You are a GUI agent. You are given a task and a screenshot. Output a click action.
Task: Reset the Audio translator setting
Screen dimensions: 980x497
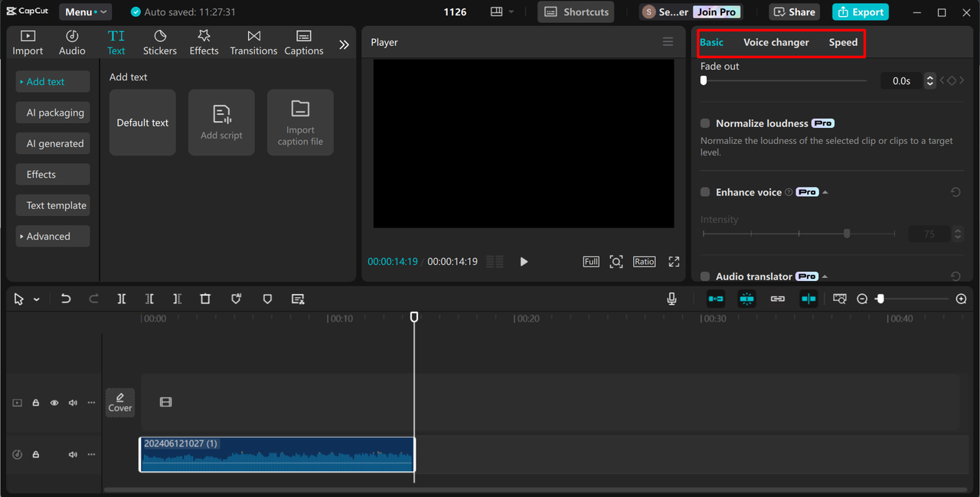pos(955,276)
